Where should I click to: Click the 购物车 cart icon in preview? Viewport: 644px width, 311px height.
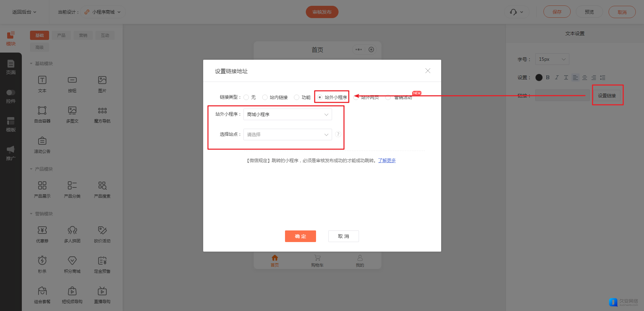[317, 258]
